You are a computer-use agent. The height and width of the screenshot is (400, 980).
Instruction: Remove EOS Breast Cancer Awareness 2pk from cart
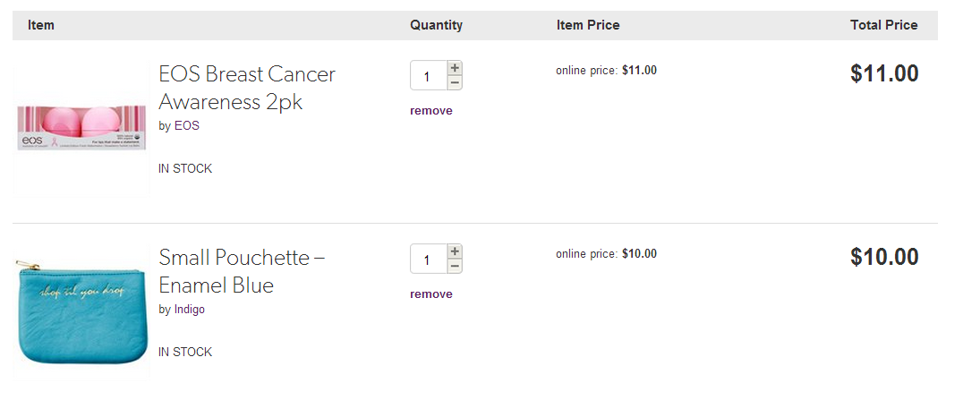tap(431, 111)
